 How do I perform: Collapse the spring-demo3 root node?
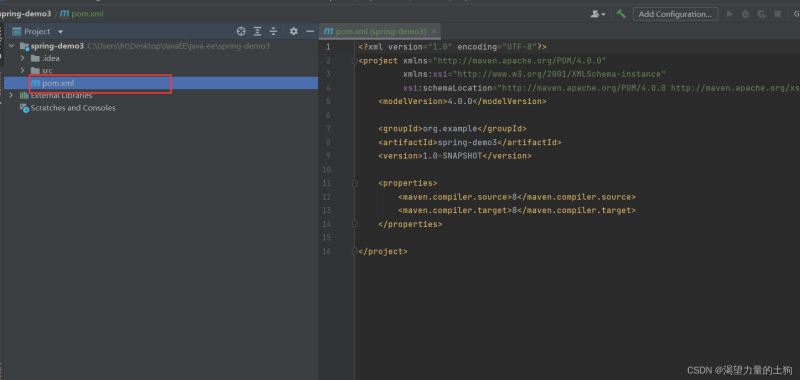12,46
